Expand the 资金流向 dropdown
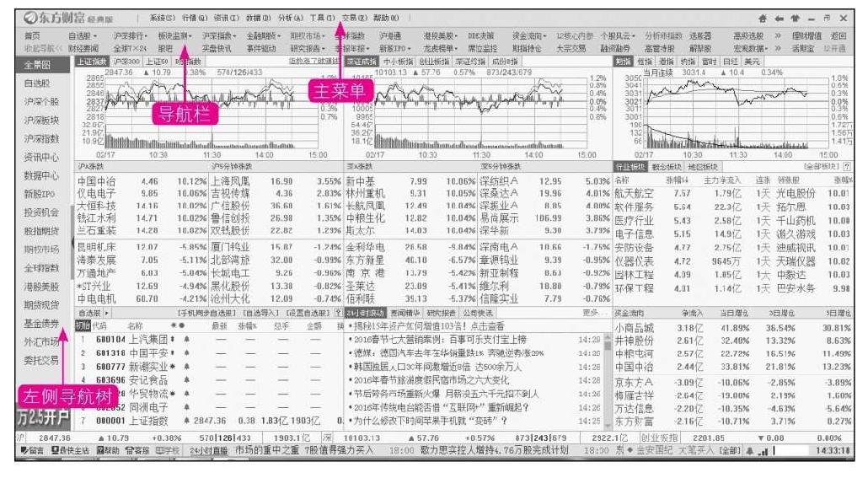This screenshot has width=868, height=478. (530, 36)
